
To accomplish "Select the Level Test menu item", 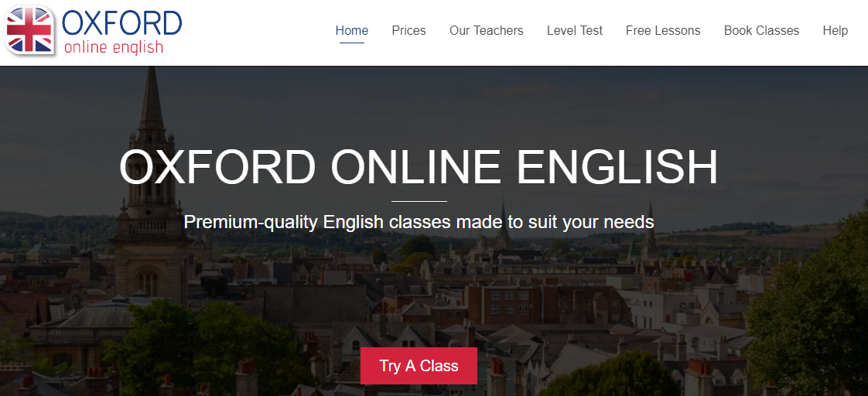I will 575,31.
